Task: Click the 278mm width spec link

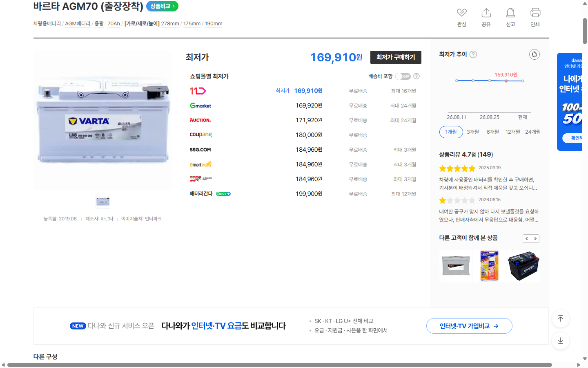Action: tap(170, 24)
